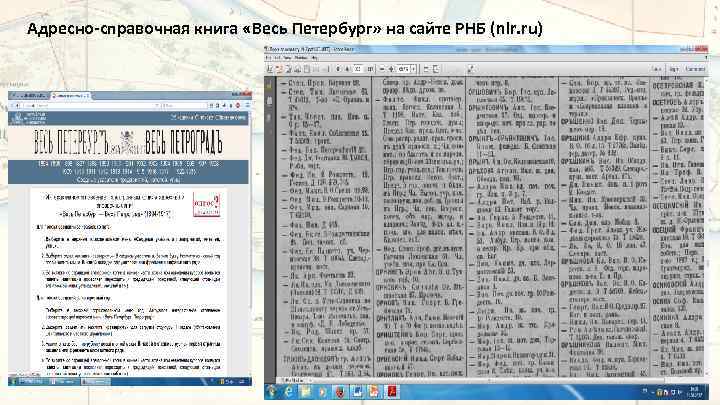Click the read mode icon in PDF toolbar

(471, 69)
